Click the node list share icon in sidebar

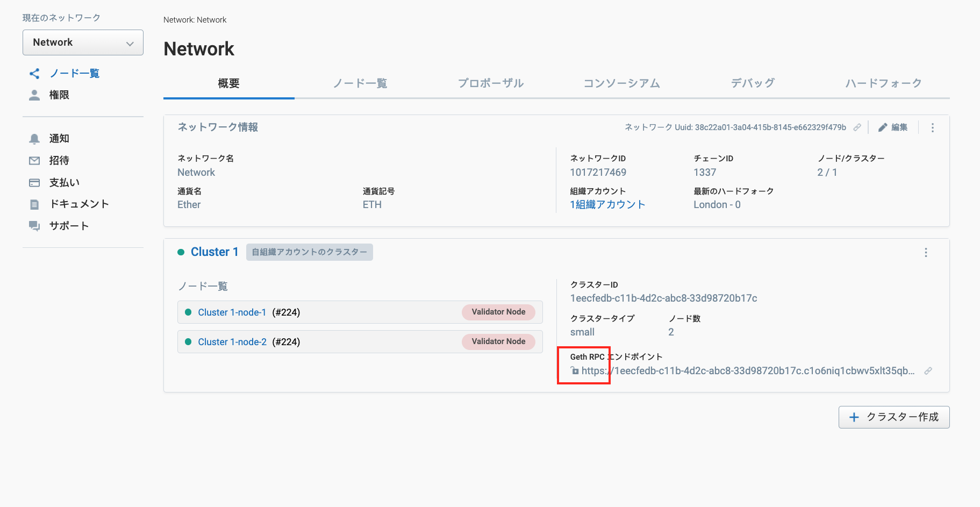tap(34, 74)
